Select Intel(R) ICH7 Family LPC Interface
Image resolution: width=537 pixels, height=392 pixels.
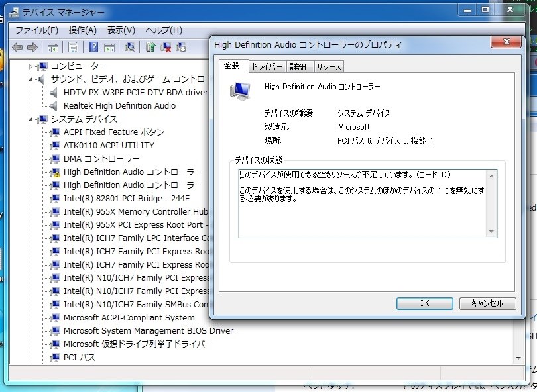[x=136, y=238]
